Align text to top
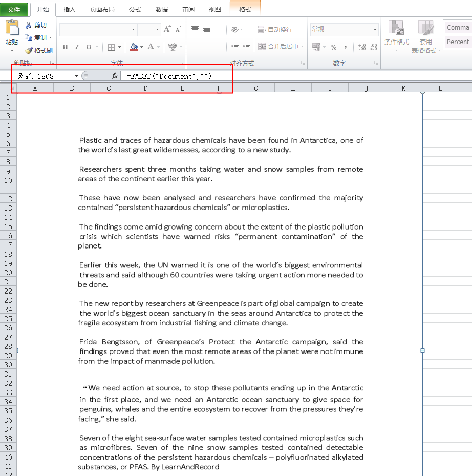This screenshot has width=472, height=476. (195, 29)
